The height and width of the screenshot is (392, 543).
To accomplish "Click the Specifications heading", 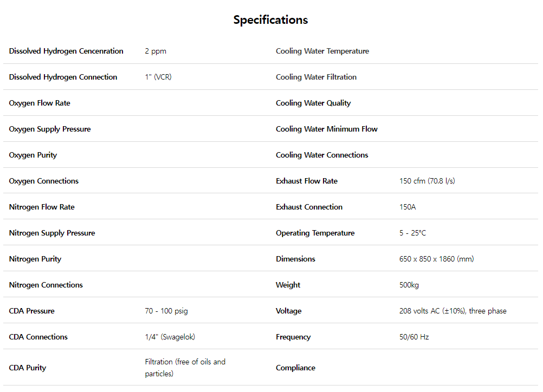I will [x=270, y=20].
